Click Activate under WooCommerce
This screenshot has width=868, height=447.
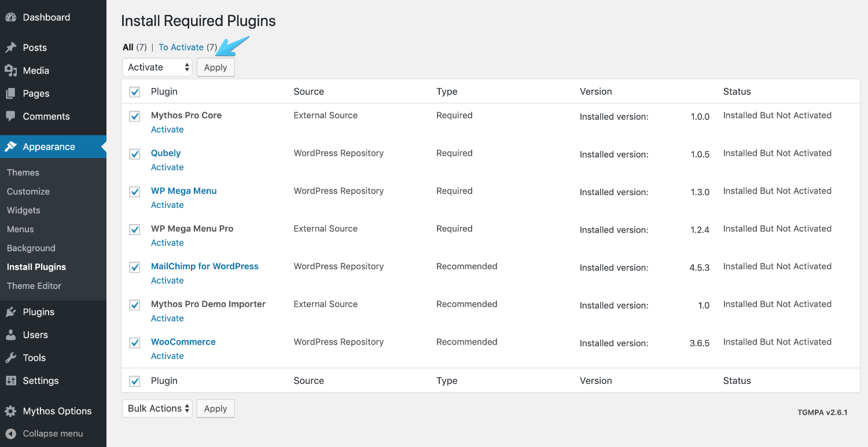pyautogui.click(x=167, y=356)
